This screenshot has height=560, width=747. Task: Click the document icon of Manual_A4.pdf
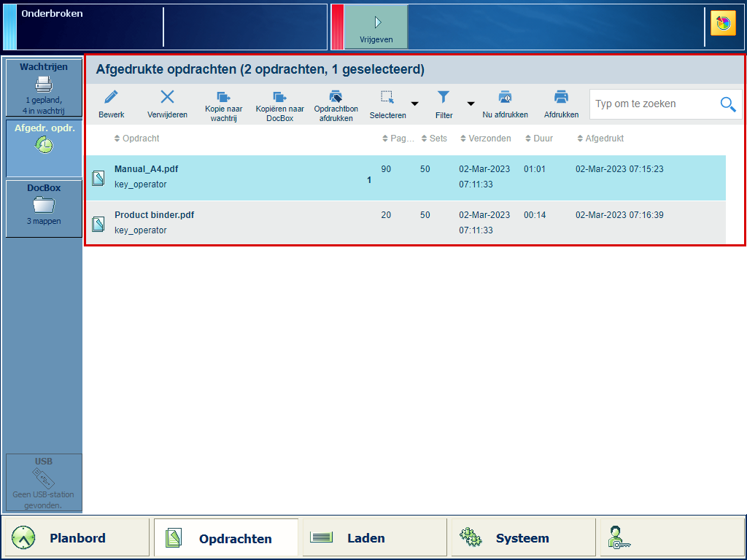click(98, 178)
